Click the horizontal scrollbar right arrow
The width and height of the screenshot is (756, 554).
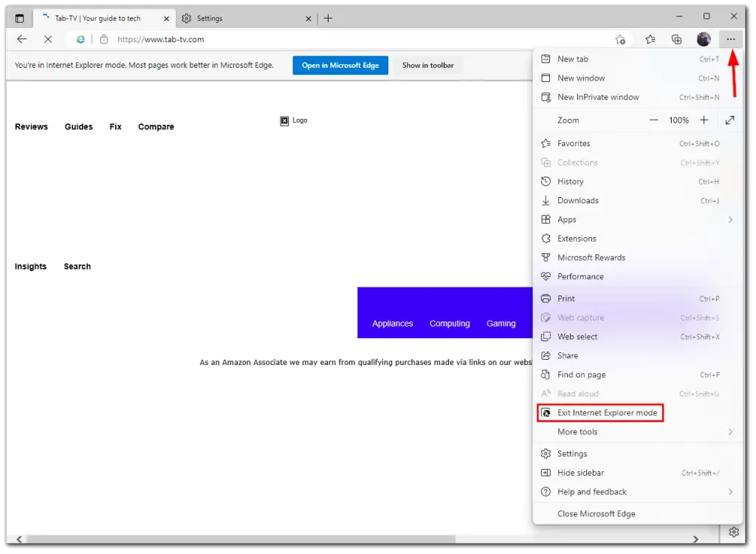[x=695, y=539]
